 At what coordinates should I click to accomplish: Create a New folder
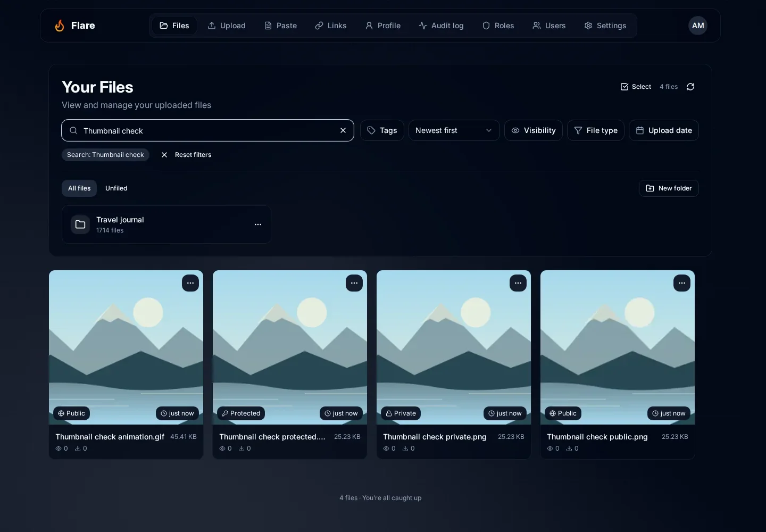pos(669,188)
